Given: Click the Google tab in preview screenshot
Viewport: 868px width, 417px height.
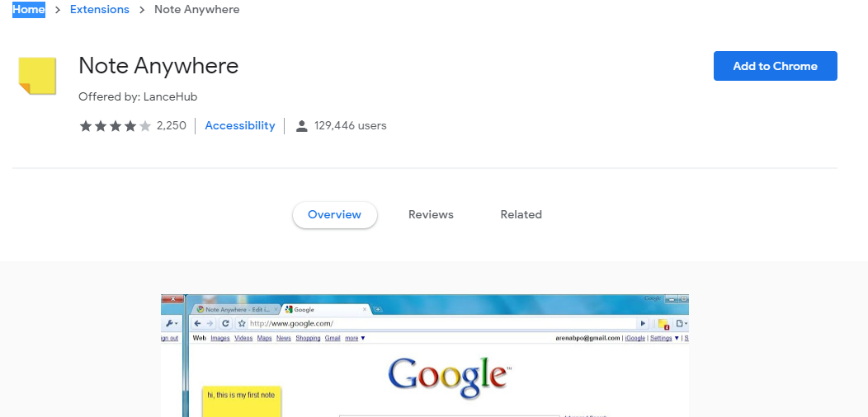Looking at the screenshot, I should [x=325, y=310].
